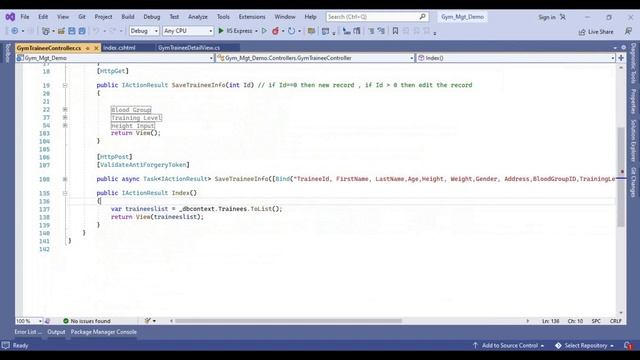The image size is (640, 360).
Task: Click the bookmark toolbar icon
Action: click(395, 31)
